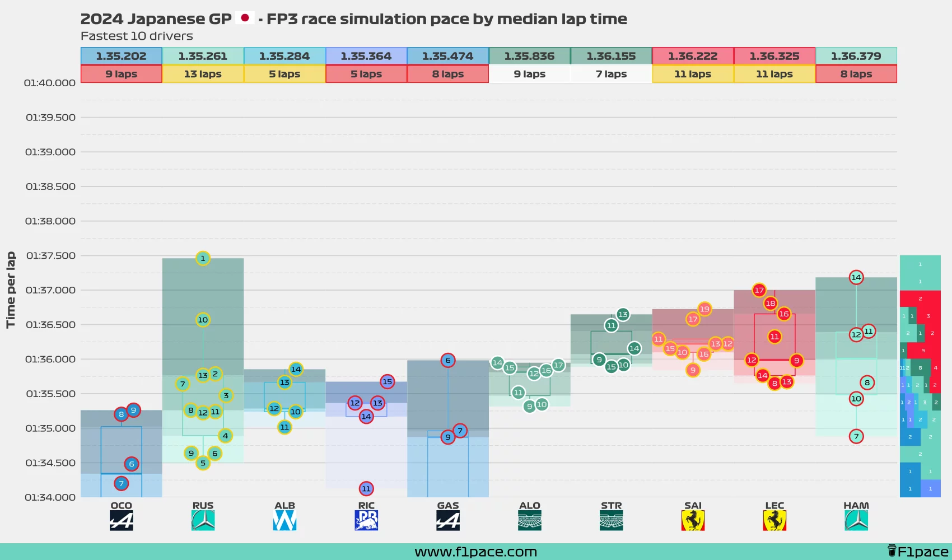Select the F1pace cup icon in the footer
The height and width of the screenshot is (560, 952).
click(x=893, y=550)
